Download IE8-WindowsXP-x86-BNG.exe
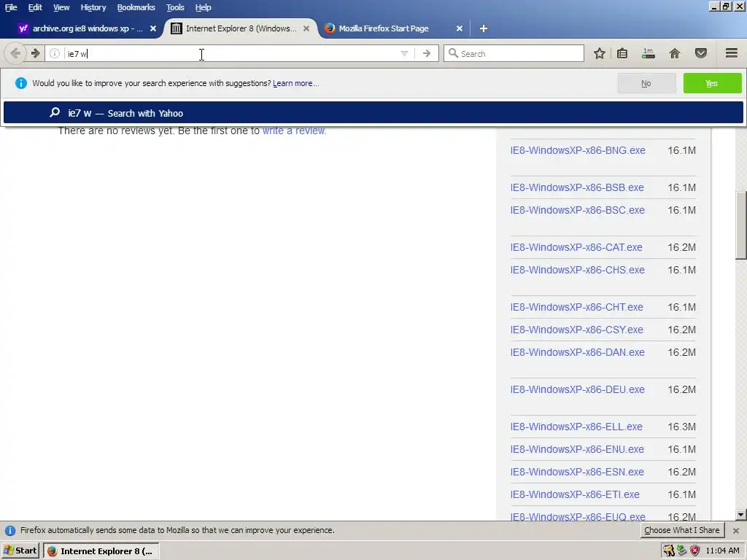Image resolution: width=747 pixels, height=560 pixels. pos(578,150)
